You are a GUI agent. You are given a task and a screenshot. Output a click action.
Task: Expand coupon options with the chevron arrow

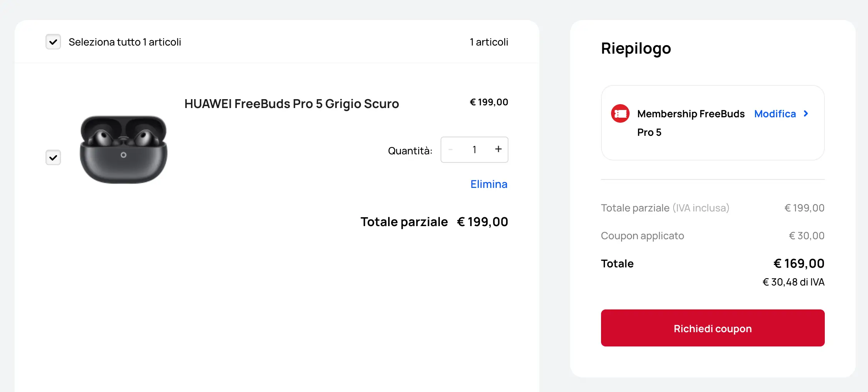click(806, 114)
